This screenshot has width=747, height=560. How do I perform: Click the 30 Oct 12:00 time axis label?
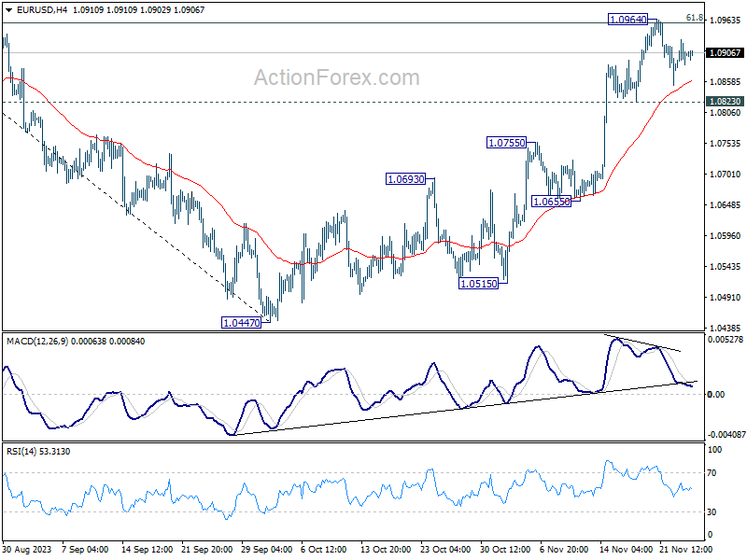tap(505, 550)
